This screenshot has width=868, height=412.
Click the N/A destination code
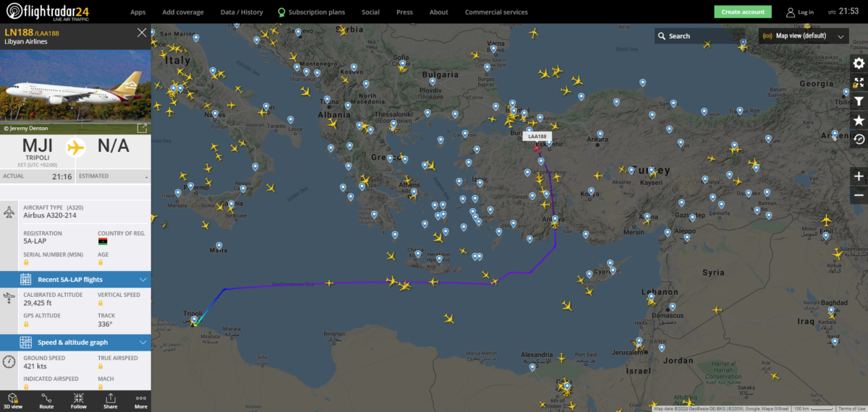click(x=114, y=145)
